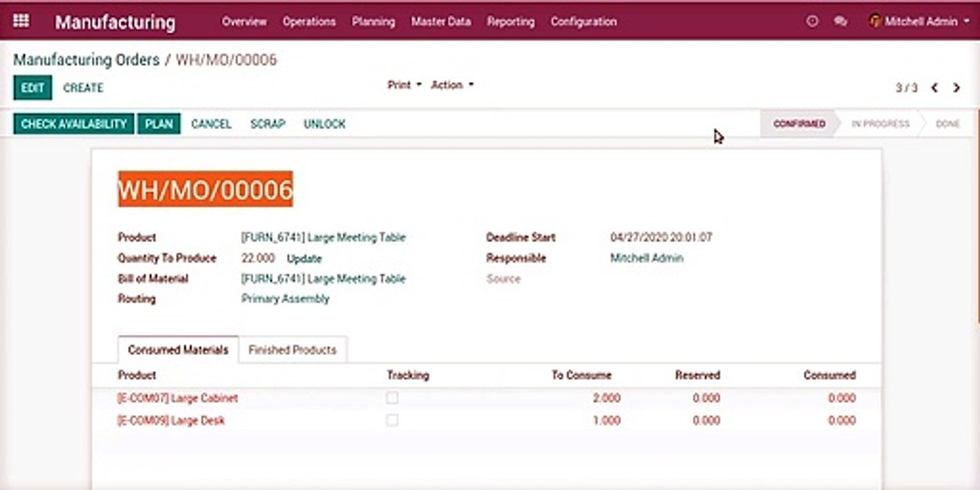Screen dimensions: 980x490
Task: Click Manufacturing app title
Action: click(x=115, y=22)
